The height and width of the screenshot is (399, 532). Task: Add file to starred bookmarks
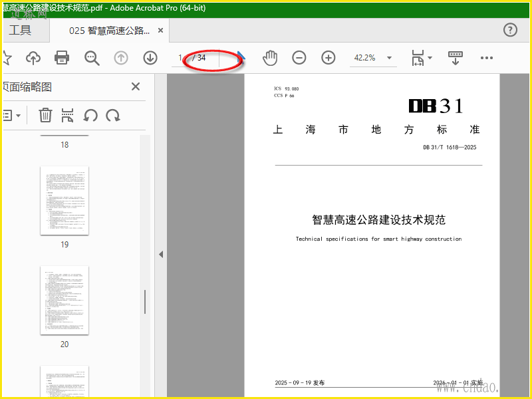[x=6, y=58]
